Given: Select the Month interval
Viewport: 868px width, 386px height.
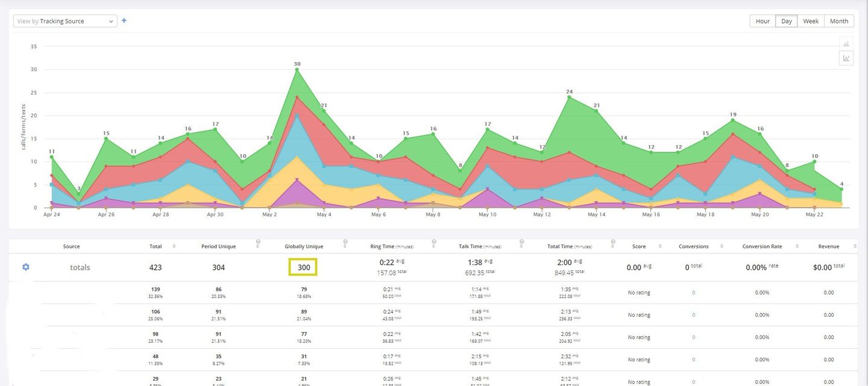Looking at the screenshot, I should (x=838, y=21).
